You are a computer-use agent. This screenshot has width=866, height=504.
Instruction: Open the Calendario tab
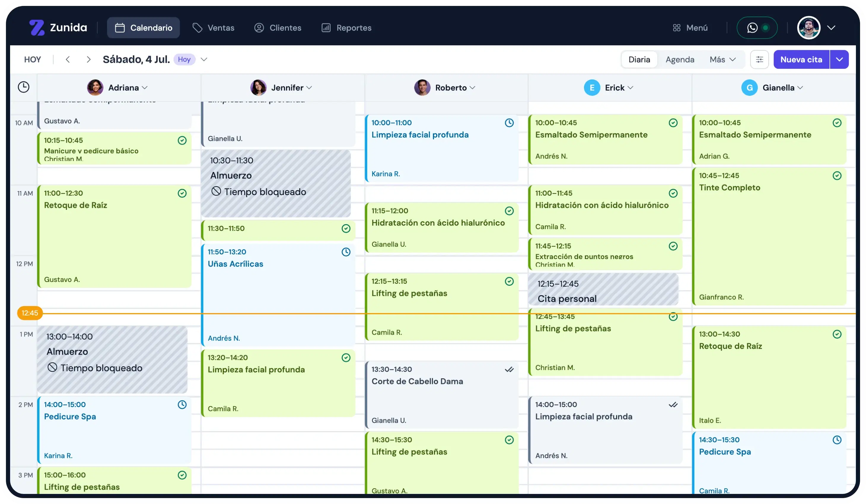click(143, 28)
